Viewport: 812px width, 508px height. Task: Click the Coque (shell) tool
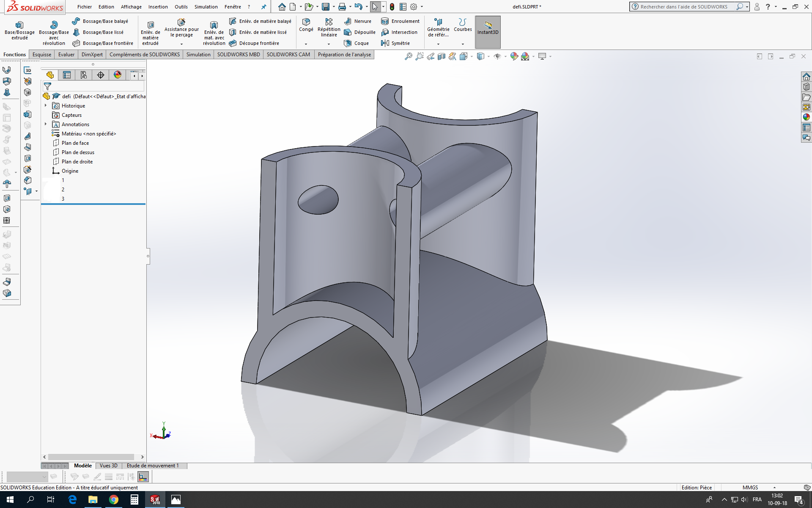(357, 43)
